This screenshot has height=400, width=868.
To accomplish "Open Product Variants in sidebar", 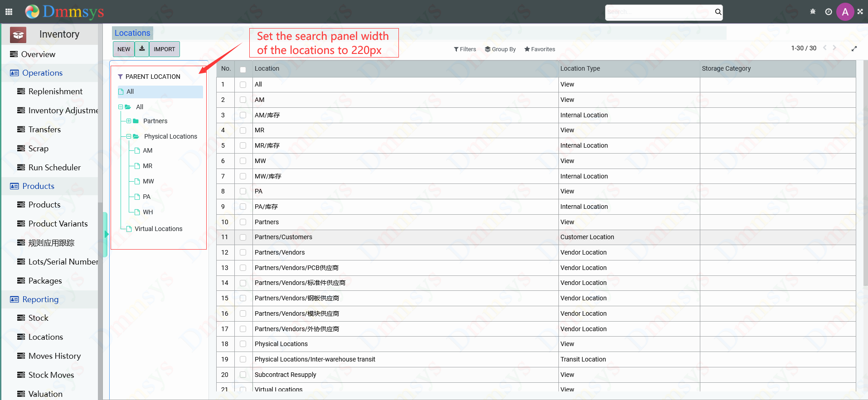I will [x=58, y=224].
